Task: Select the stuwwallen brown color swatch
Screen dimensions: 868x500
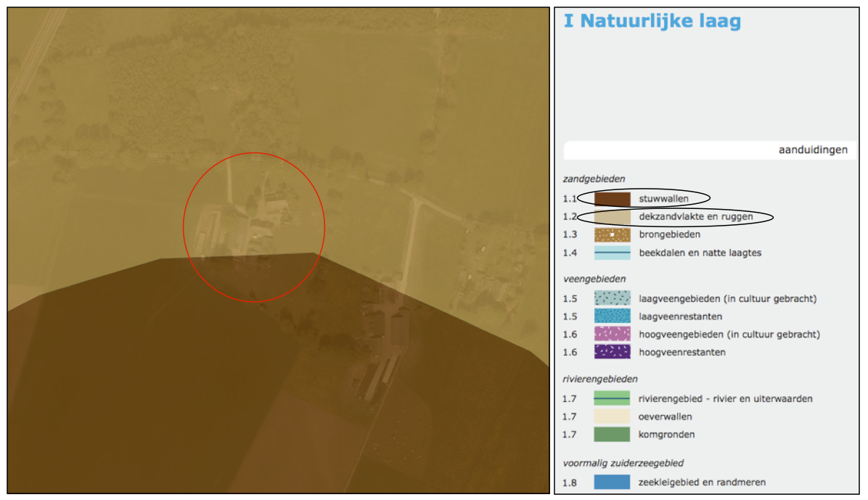Action: point(613,199)
